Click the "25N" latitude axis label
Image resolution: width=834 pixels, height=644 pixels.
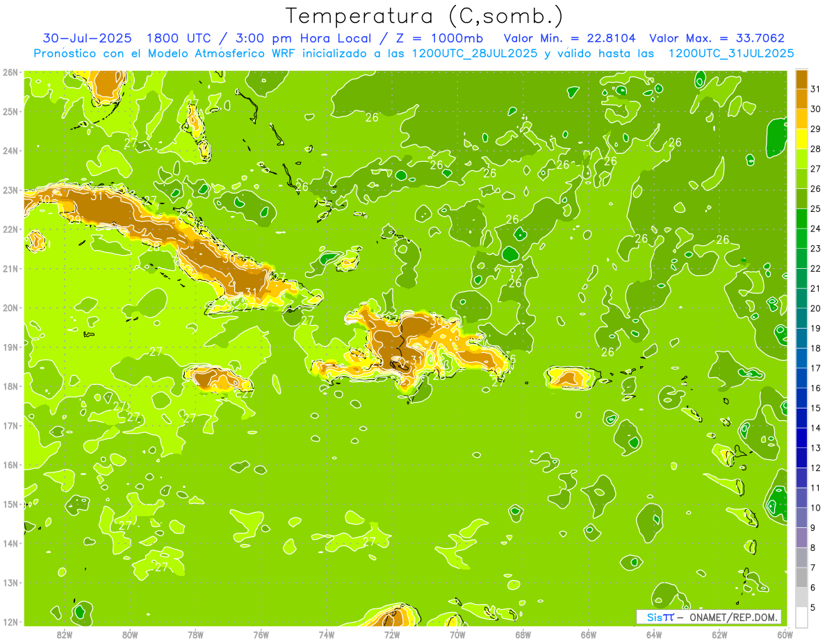pos(10,112)
